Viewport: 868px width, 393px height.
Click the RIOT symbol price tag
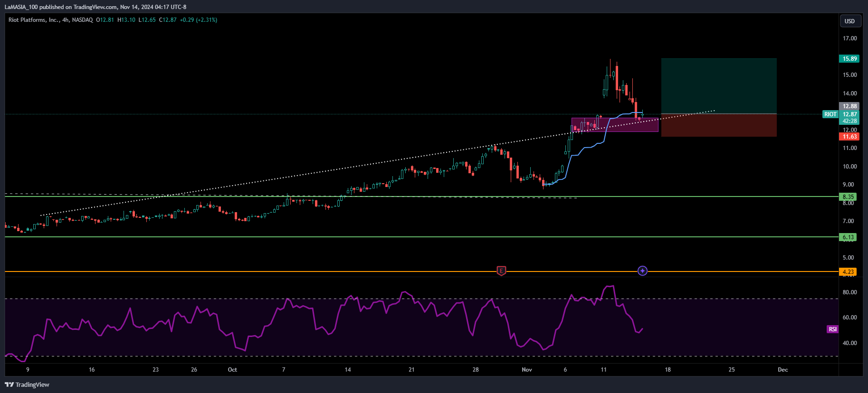(x=830, y=114)
